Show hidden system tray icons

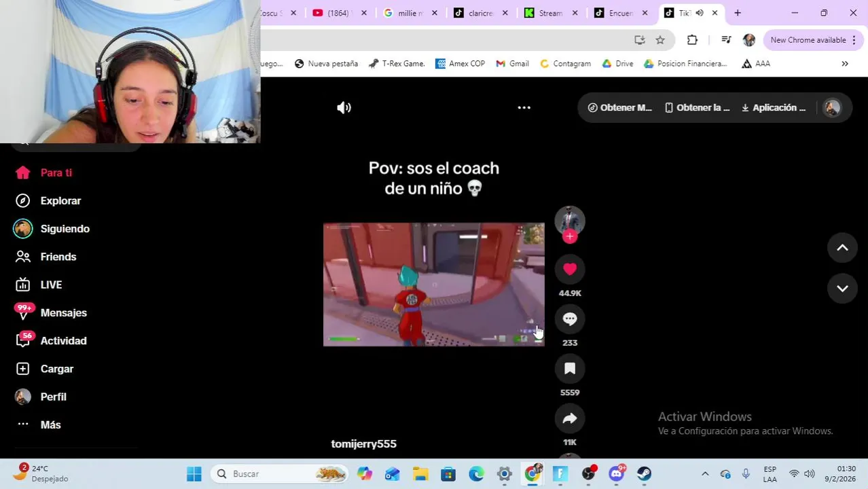[x=705, y=473]
